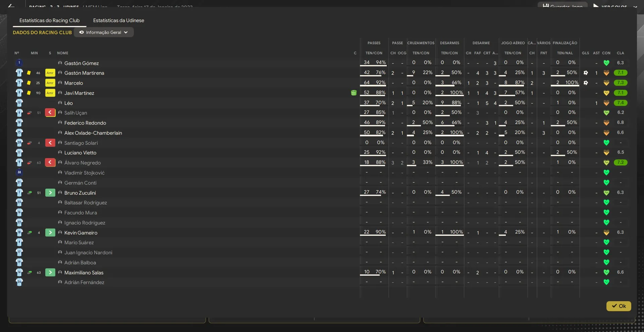
Task: Click Marcelo's 7.3 rating
Action: [x=621, y=83]
